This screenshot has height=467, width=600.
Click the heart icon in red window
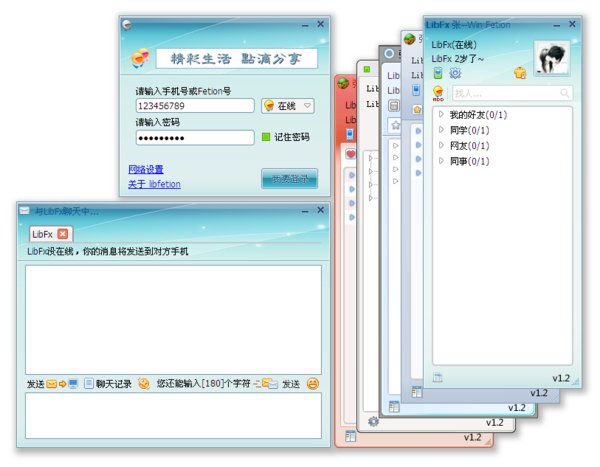pyautogui.click(x=351, y=154)
